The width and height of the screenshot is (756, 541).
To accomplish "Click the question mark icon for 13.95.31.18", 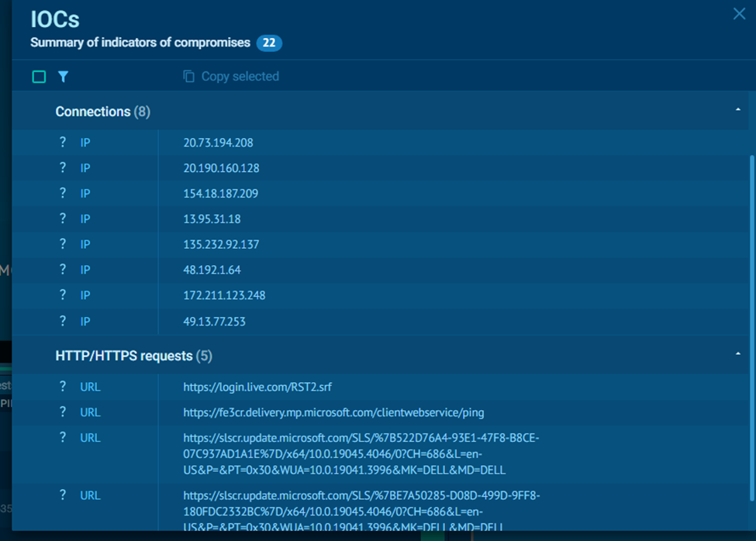I will point(63,219).
